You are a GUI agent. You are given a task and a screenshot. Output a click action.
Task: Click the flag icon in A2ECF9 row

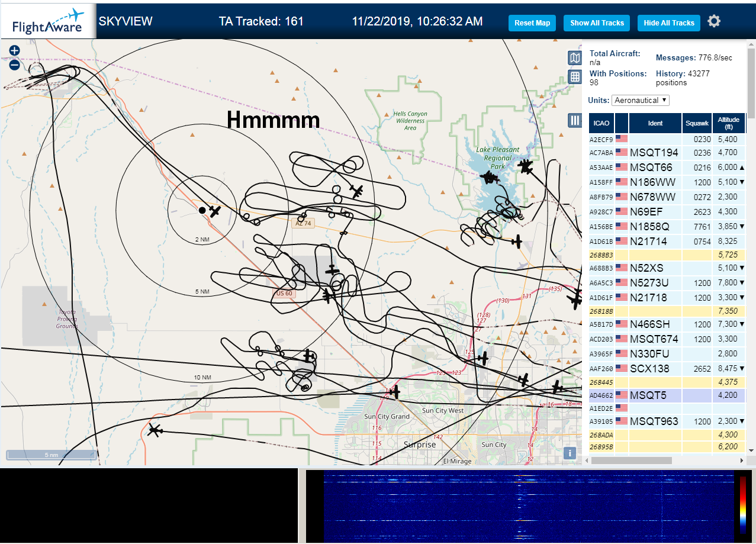click(622, 139)
